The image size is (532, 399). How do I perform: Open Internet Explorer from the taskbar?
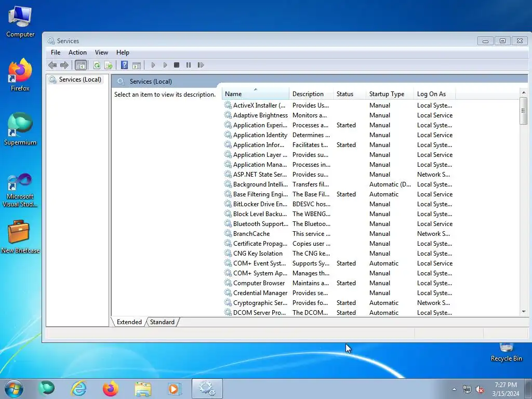pyautogui.click(x=78, y=389)
